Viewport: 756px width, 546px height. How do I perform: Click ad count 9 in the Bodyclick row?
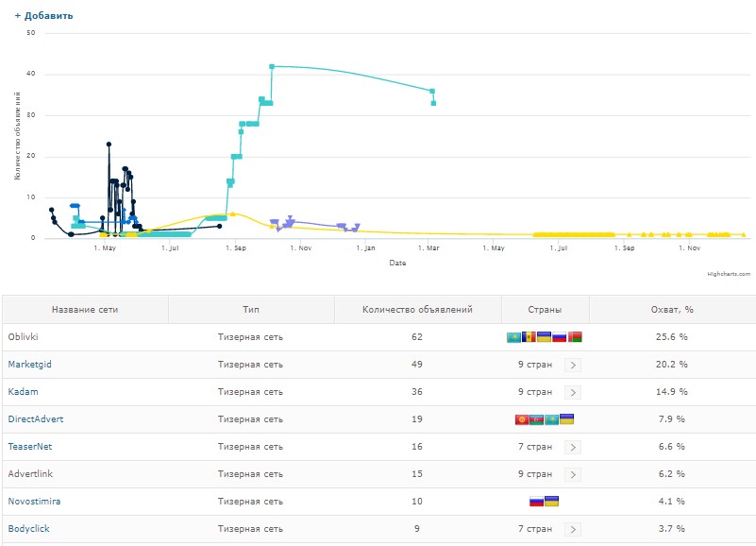tap(417, 529)
